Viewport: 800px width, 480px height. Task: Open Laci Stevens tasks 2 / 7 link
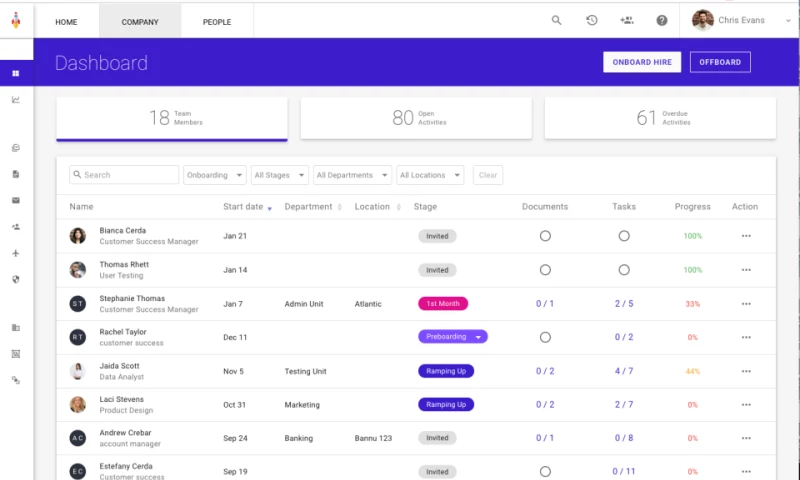[x=624, y=405]
